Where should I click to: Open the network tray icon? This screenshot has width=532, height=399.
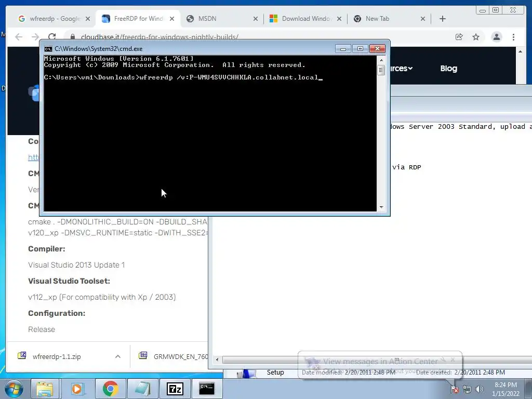[467, 389]
